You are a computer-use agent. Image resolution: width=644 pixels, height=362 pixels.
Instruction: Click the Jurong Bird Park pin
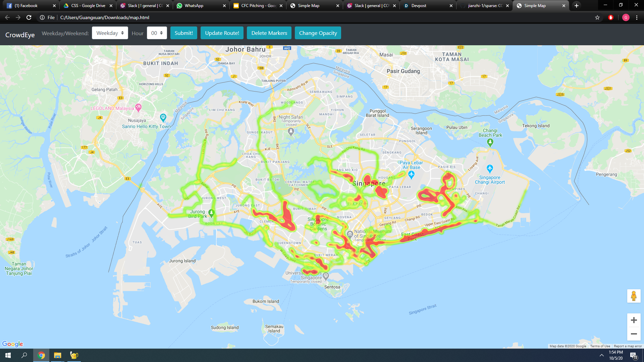point(211,213)
